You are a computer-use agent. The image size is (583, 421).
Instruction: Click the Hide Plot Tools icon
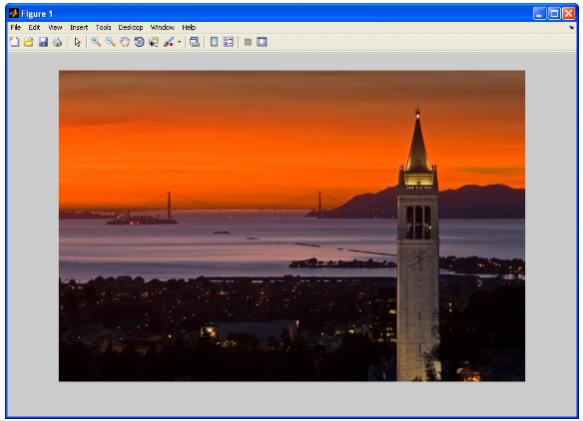tap(248, 42)
